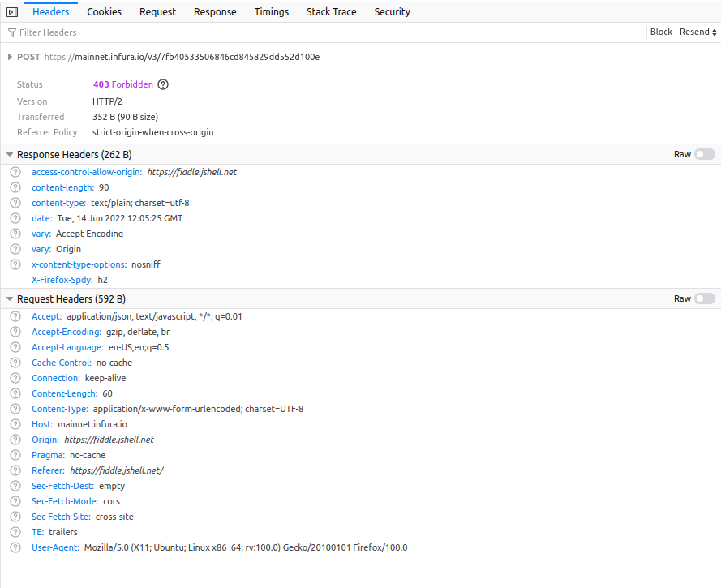721x588 pixels.
Task: Click the browser panel icon at top left
Action: tap(11, 11)
